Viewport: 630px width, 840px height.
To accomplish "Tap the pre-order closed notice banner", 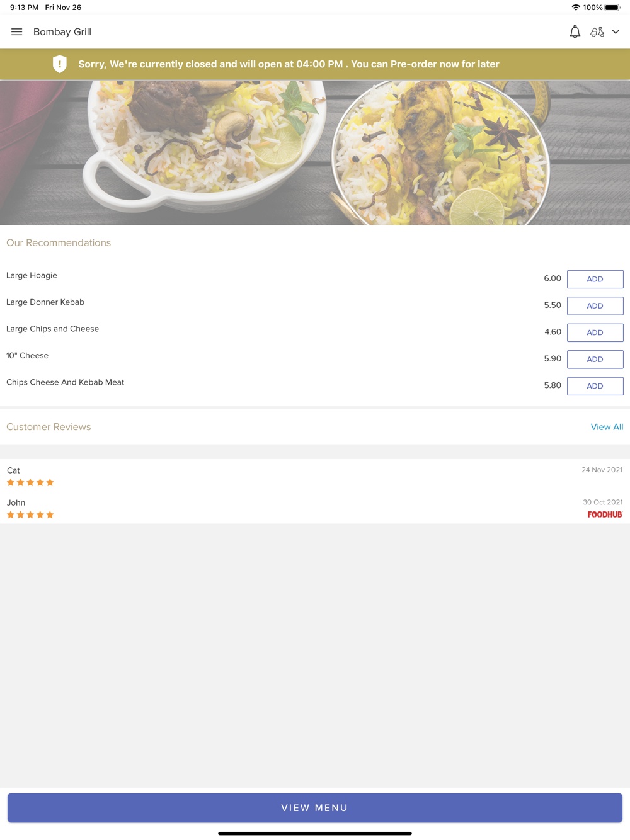I will (315, 64).
